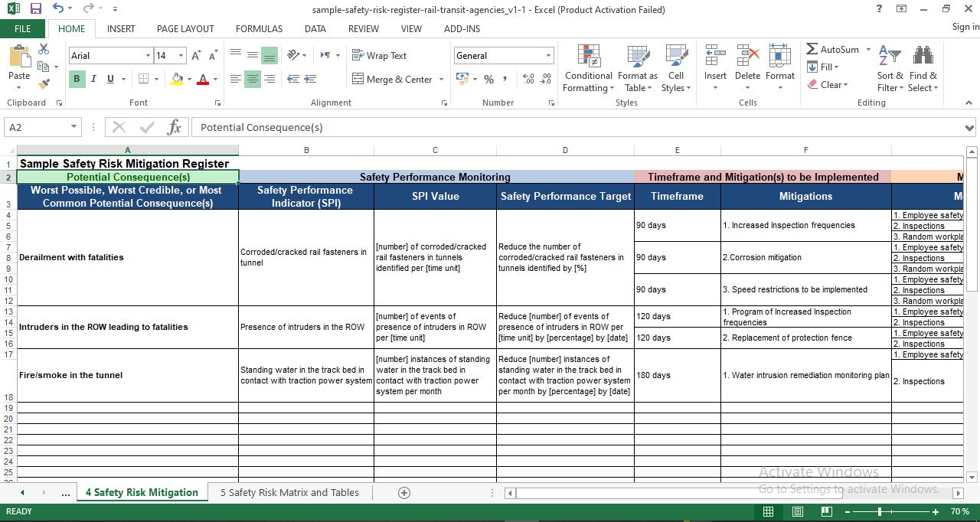
Task: Click the Name Box showing A2
Action: tap(37, 127)
